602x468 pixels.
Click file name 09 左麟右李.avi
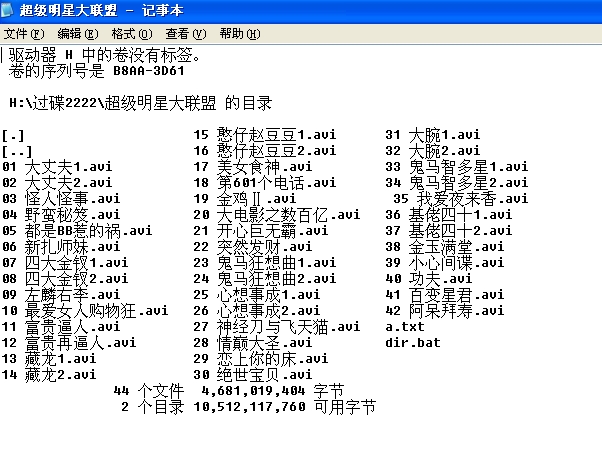point(61,295)
